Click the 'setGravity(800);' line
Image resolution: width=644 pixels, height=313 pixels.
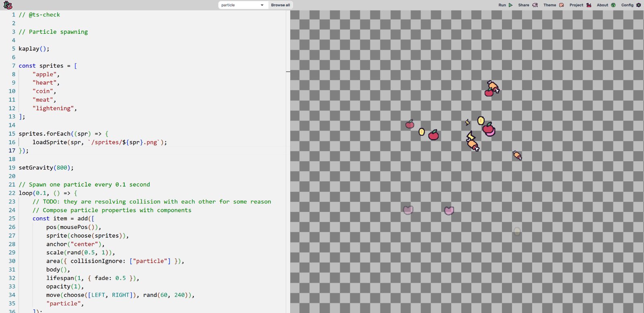(x=46, y=168)
